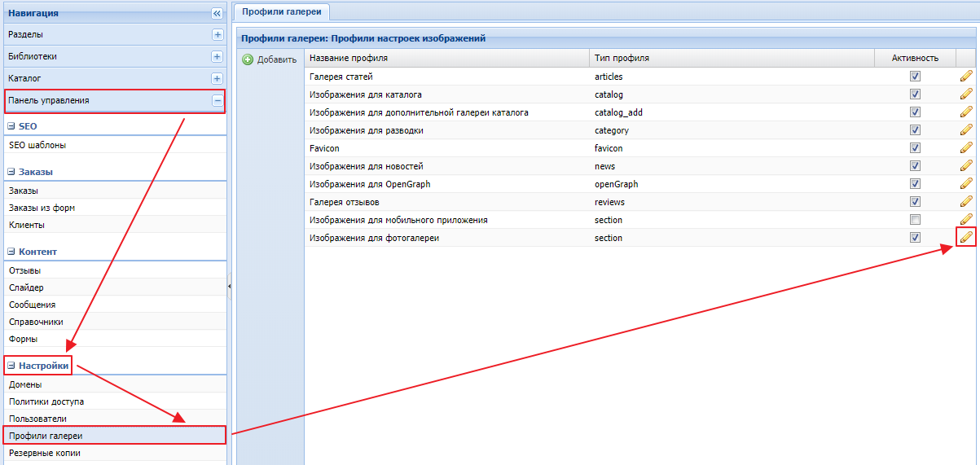
Task: Toggle activity checkbox for Изображения для разводки
Action: click(x=915, y=130)
